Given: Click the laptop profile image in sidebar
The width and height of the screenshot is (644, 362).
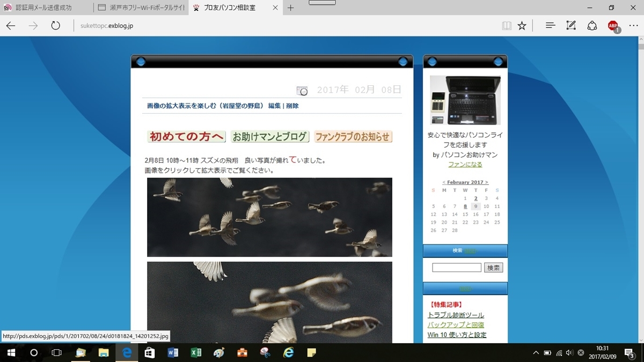Looking at the screenshot, I should [465, 100].
